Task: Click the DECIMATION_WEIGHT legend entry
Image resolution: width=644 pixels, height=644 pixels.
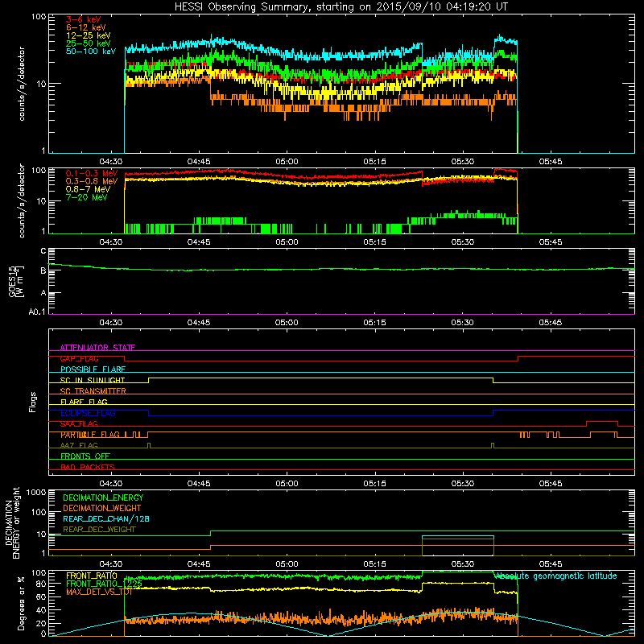Action: click(102, 508)
